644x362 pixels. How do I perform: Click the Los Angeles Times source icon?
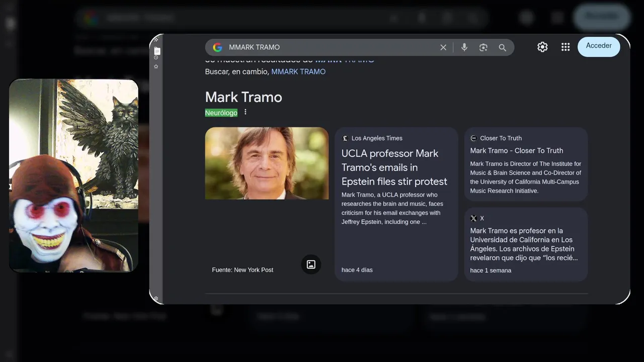pos(345,138)
